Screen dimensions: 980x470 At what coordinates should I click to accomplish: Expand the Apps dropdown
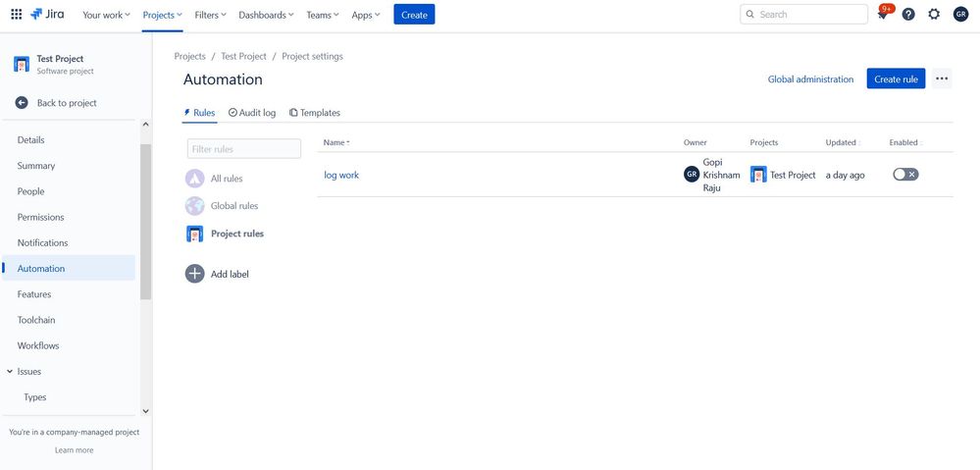coord(366,15)
